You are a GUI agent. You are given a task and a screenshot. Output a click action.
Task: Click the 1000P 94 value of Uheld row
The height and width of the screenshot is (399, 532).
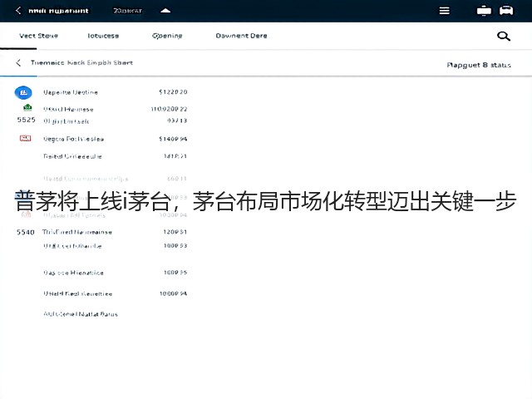(x=174, y=293)
